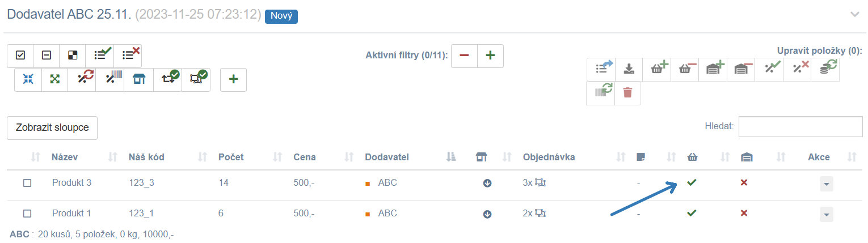Sort table by Název column header

[65, 157]
